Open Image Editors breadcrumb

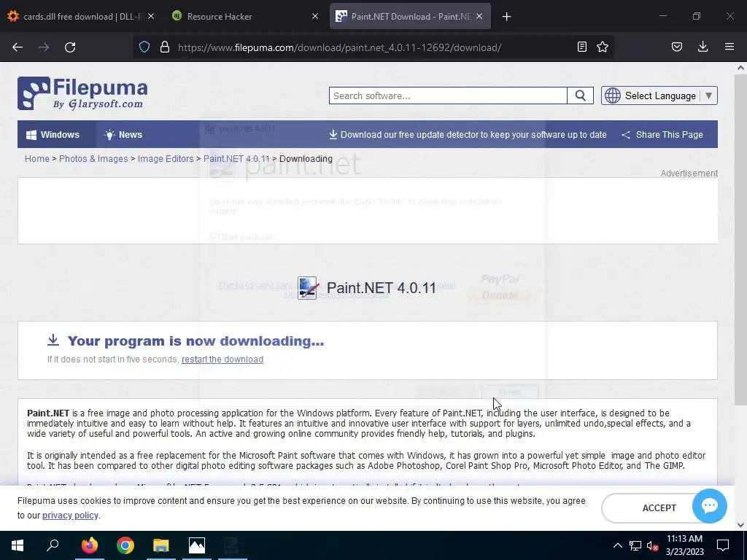pyautogui.click(x=166, y=158)
